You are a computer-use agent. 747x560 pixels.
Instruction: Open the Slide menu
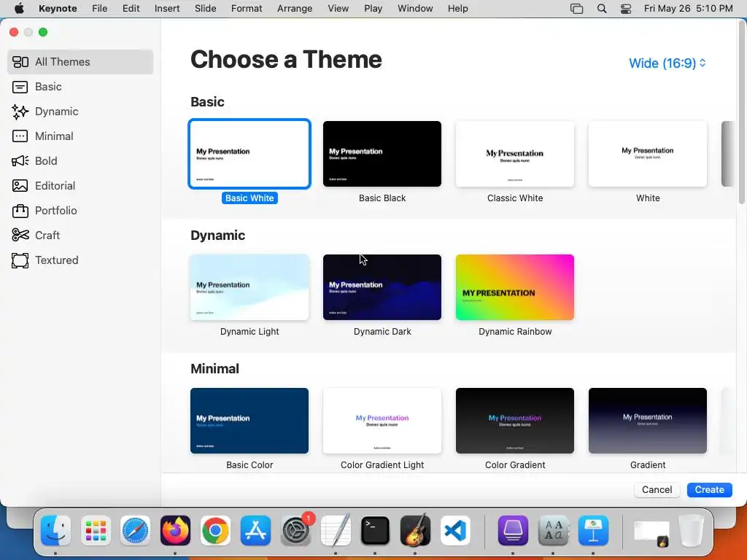(x=205, y=9)
